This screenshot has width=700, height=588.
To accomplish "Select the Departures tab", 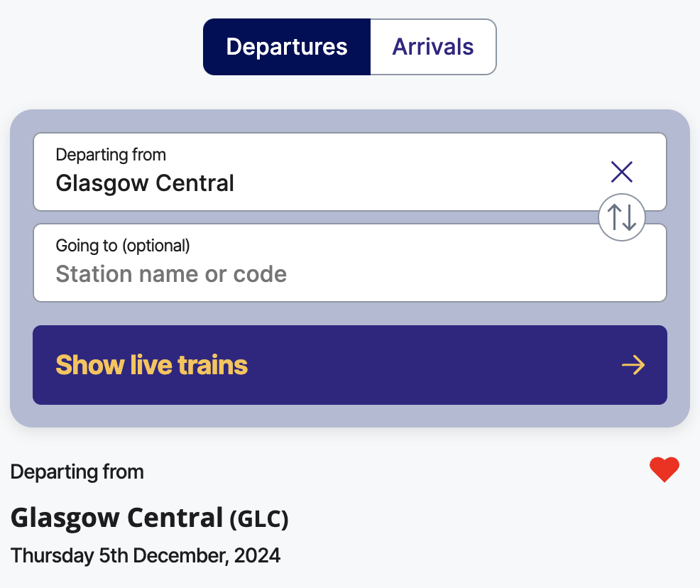I will pyautogui.click(x=286, y=46).
